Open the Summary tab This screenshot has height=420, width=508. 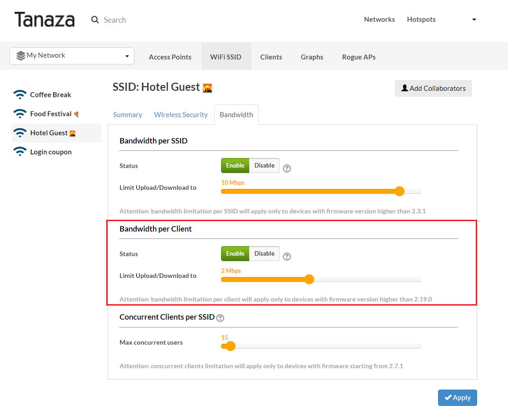128,115
